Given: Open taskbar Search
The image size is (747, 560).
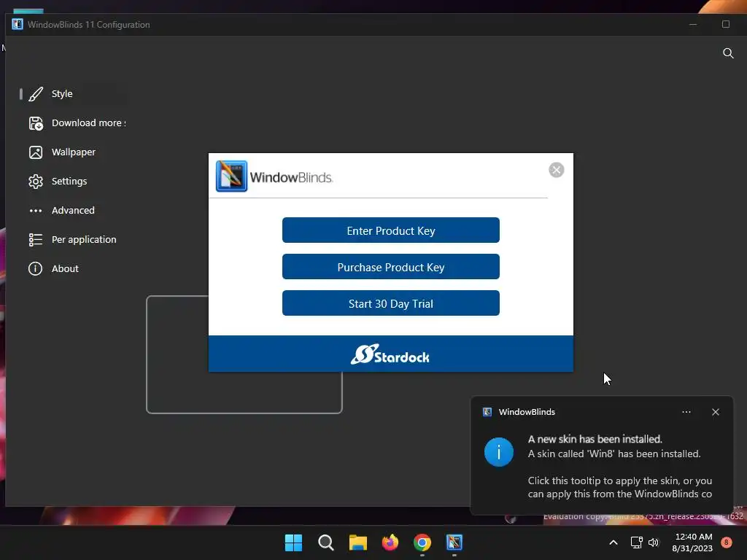Looking at the screenshot, I should point(326,542).
